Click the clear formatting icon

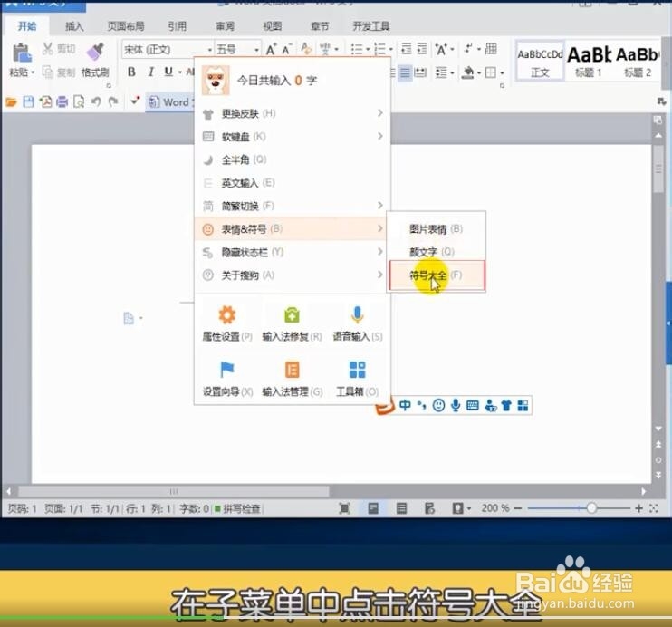click(x=306, y=49)
